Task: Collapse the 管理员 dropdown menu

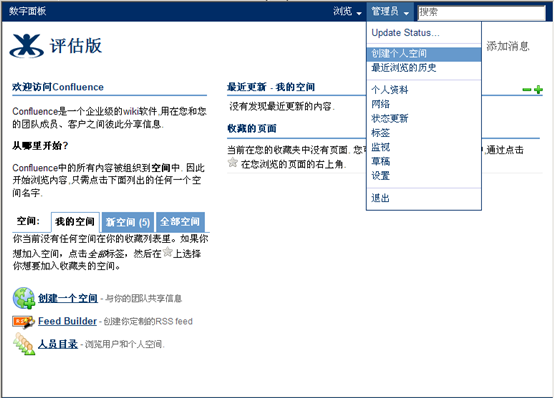Action: pyautogui.click(x=390, y=11)
